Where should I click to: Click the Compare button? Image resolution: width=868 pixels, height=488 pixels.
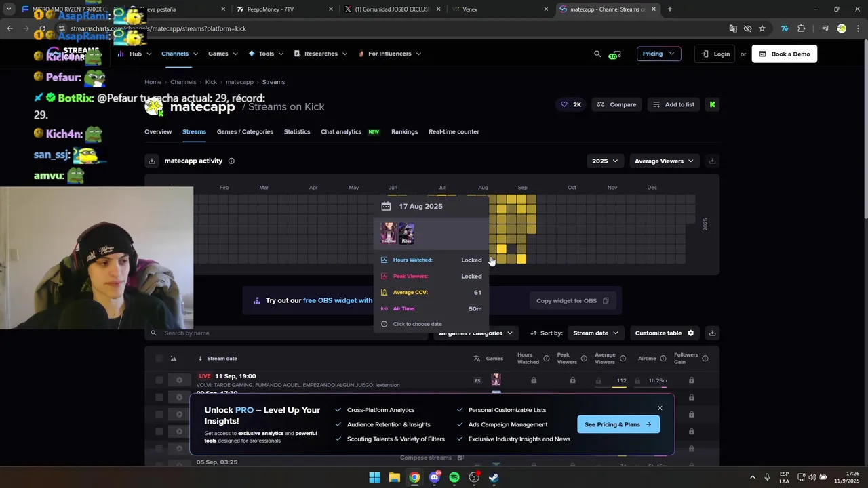[x=617, y=104]
